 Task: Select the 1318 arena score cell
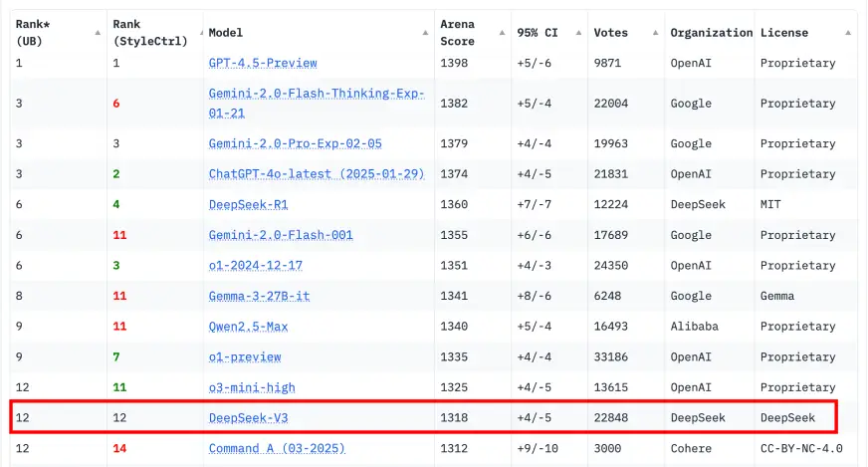[454, 417]
